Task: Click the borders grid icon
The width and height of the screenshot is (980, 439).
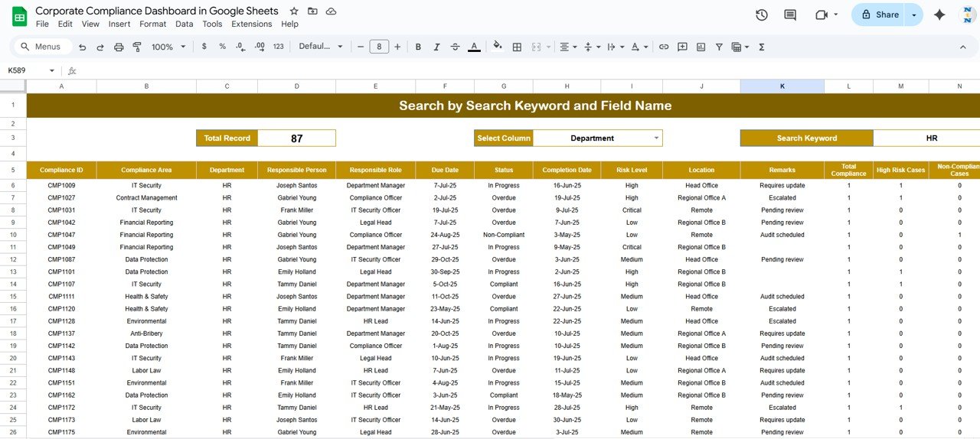Action: tap(517, 47)
